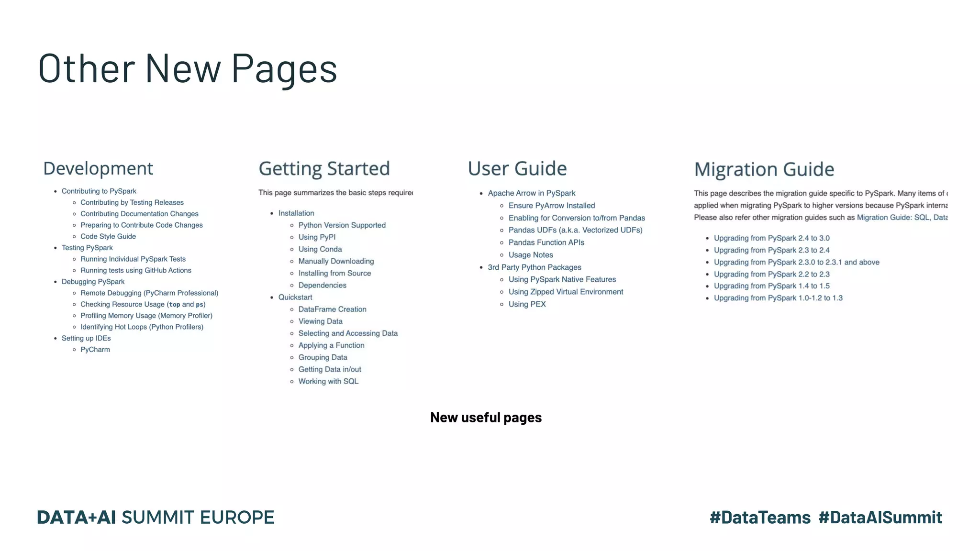Open Upgrading from PySpark 2.3.0 to 2.3.1
Screen dimensions: 980x551
tap(797, 262)
